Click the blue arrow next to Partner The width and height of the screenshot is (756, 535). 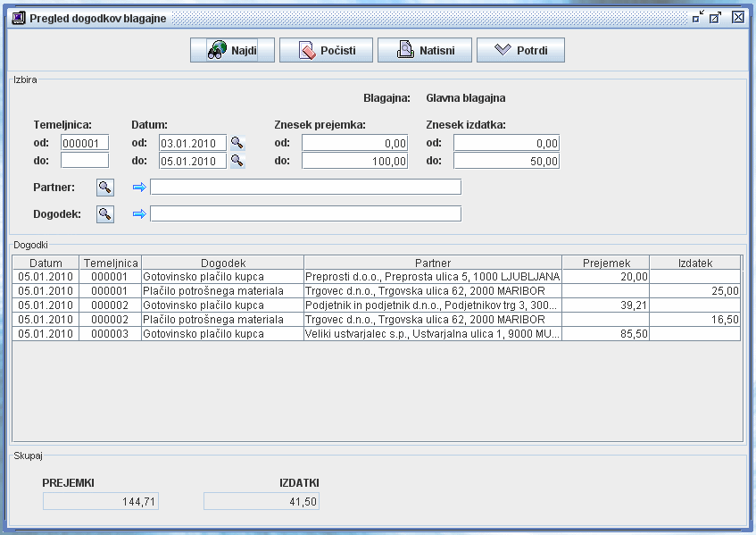pos(138,188)
